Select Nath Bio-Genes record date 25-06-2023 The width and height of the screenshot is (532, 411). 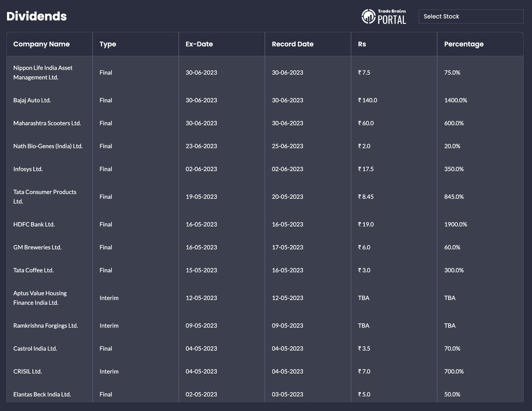click(x=288, y=146)
